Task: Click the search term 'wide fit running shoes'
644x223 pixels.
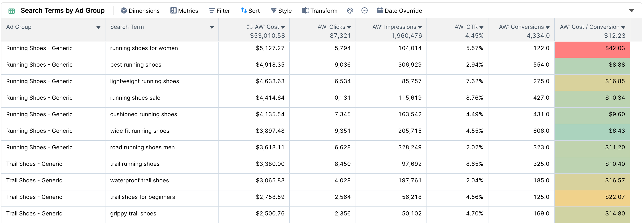Action: (x=140, y=131)
